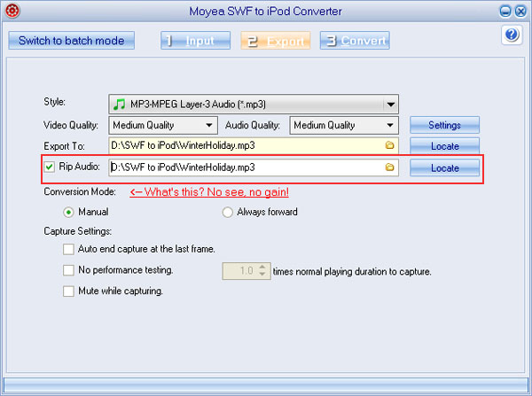Click the music note icon in Style box
The height and width of the screenshot is (396, 532).
coord(119,104)
